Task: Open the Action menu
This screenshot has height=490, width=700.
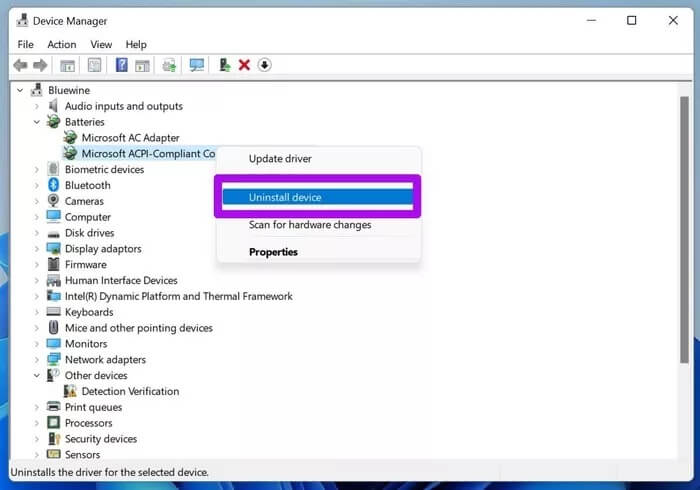Action: [62, 44]
